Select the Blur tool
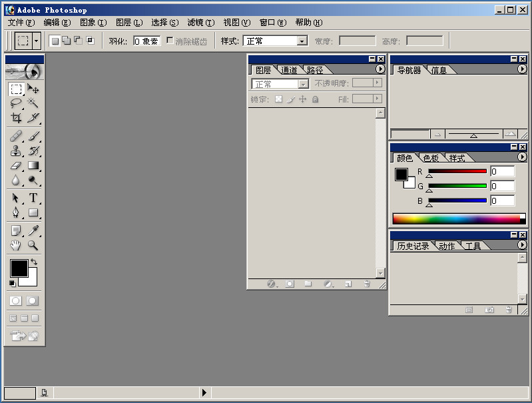532x403 pixels. click(x=16, y=180)
